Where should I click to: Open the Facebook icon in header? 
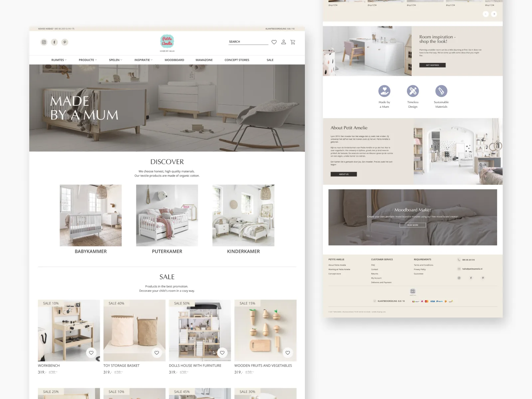(55, 42)
